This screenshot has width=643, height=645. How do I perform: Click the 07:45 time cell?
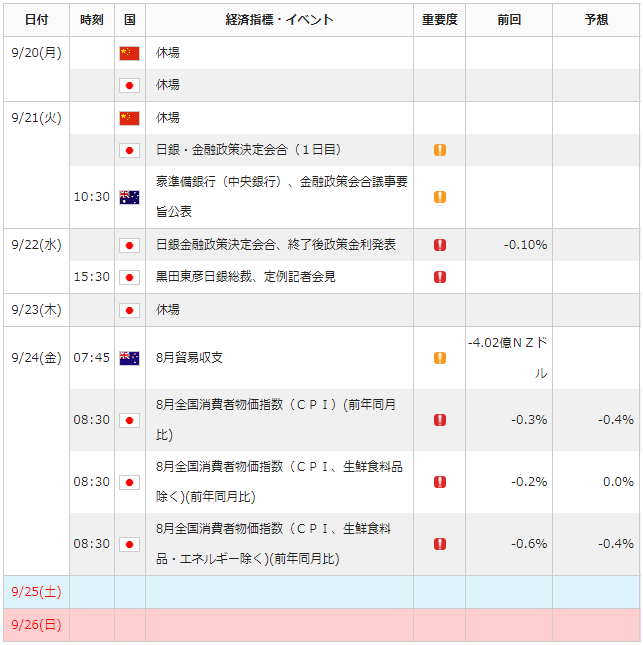92,358
